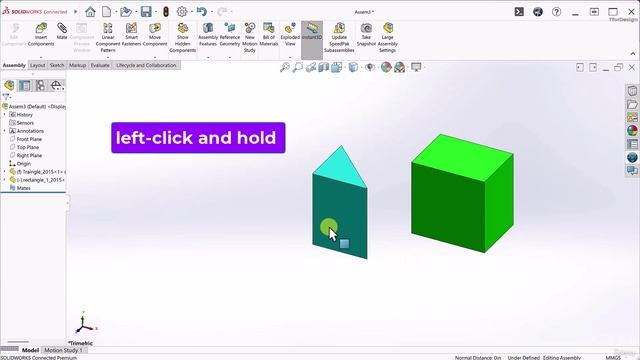
Task: Click the cyan triangular top face
Action: [x=340, y=169]
